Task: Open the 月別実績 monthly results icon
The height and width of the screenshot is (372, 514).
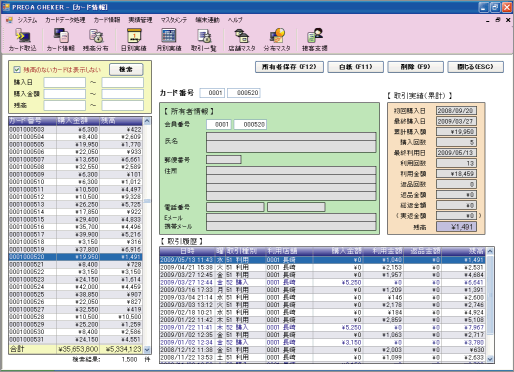Action: [169, 40]
